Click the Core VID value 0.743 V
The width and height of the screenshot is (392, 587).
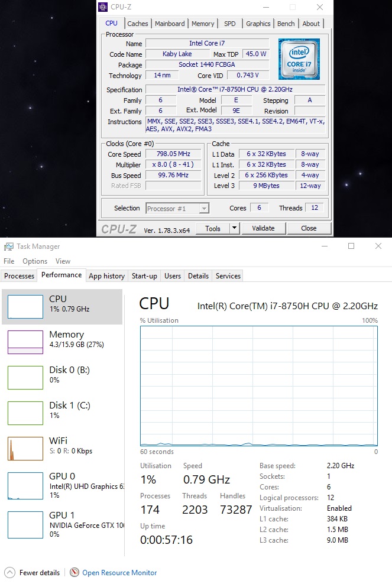[x=248, y=75]
